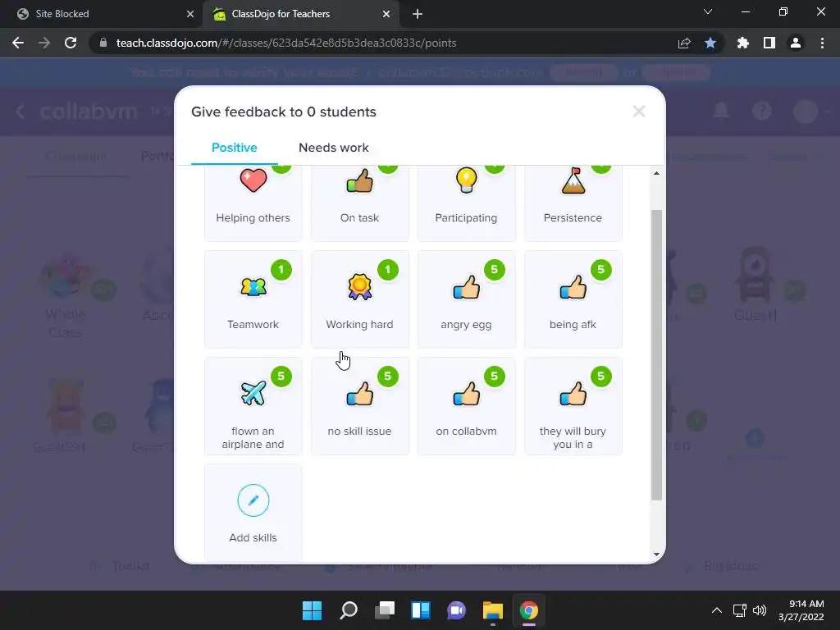Reload the ClassDojo page

tap(71, 43)
